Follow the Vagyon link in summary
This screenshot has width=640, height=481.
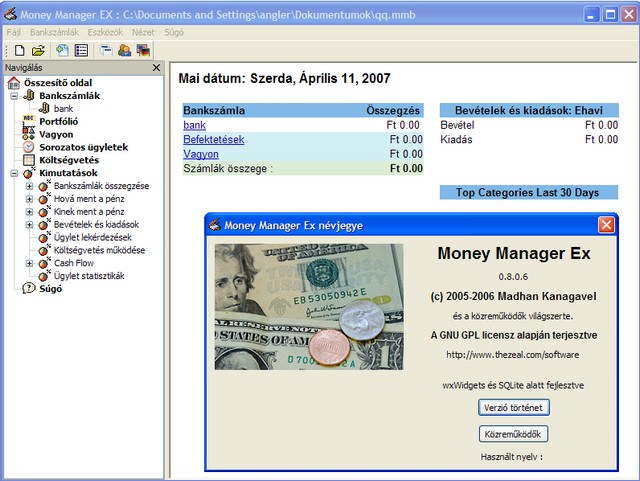[x=201, y=154]
